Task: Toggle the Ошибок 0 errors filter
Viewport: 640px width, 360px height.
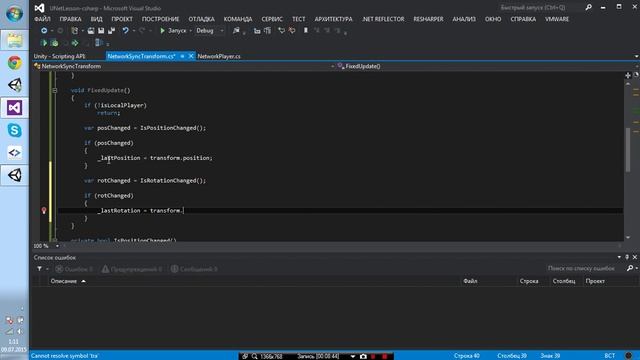Action: point(74,269)
